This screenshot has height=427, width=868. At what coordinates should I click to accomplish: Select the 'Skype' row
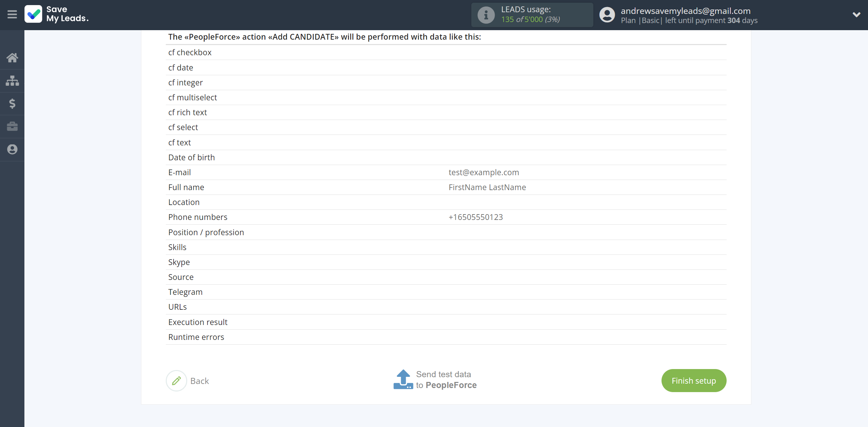coord(446,262)
